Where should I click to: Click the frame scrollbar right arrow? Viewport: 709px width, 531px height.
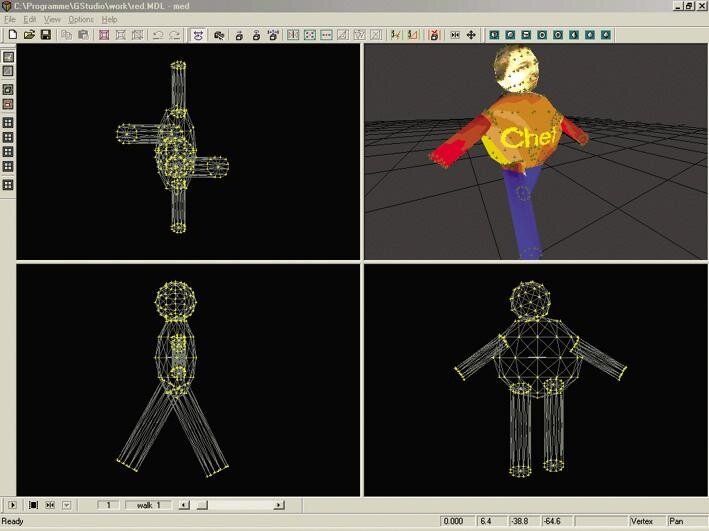tap(278, 505)
